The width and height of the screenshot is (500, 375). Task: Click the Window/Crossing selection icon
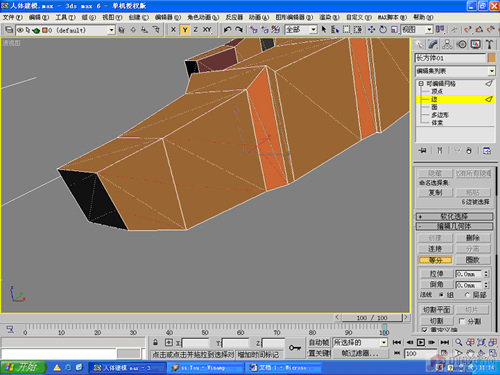[358, 30]
